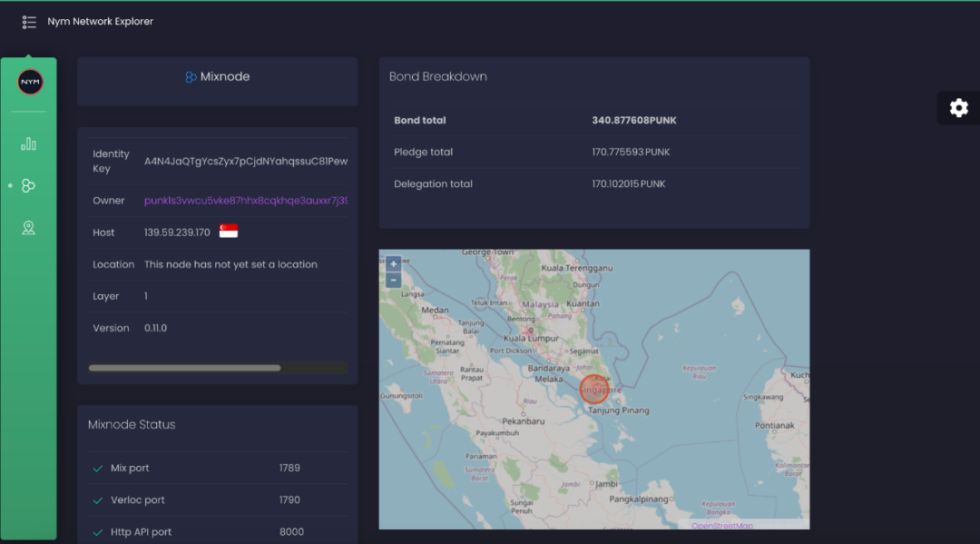Open the owner punk1 address link

[246, 201]
